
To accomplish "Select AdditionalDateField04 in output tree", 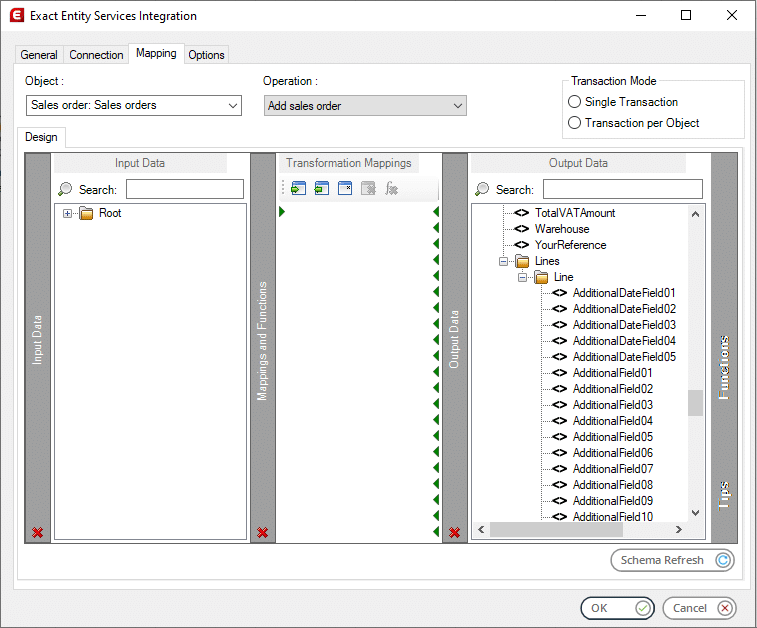I will [x=624, y=341].
